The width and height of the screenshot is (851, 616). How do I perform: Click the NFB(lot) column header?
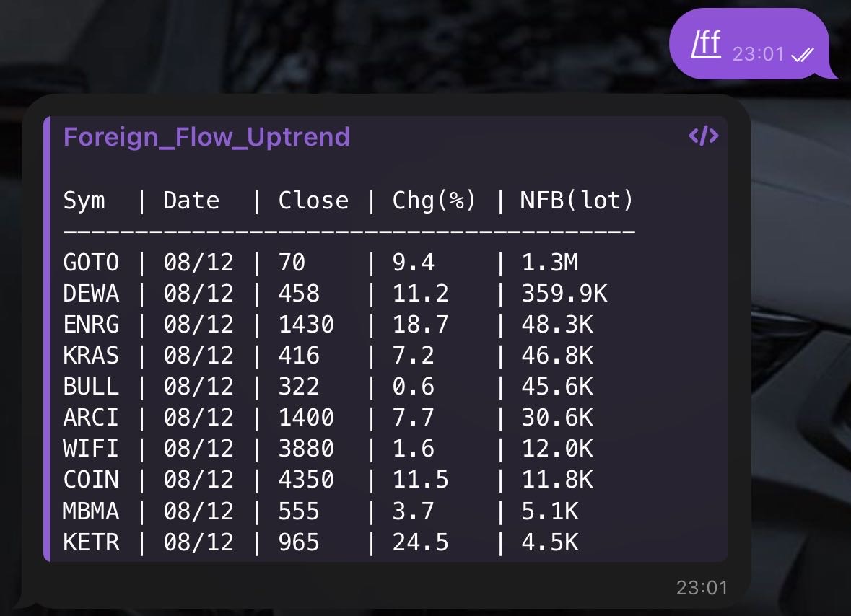point(577,201)
